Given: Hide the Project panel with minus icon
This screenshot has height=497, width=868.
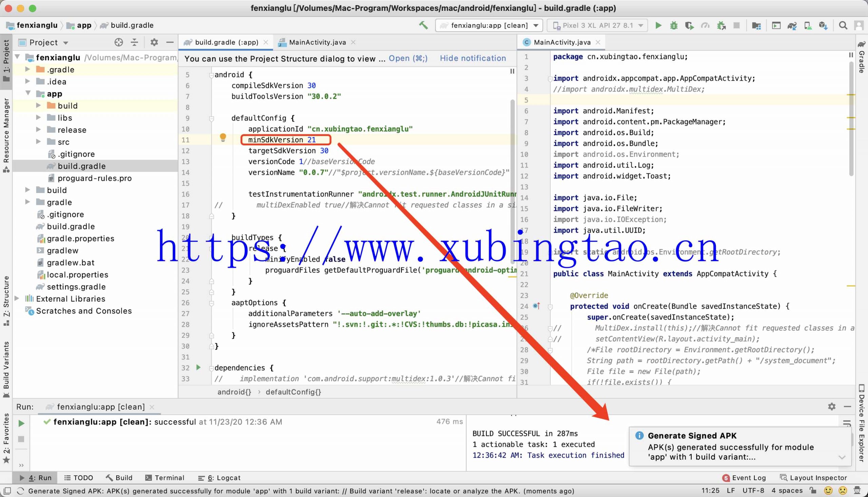Looking at the screenshot, I should tap(170, 42).
